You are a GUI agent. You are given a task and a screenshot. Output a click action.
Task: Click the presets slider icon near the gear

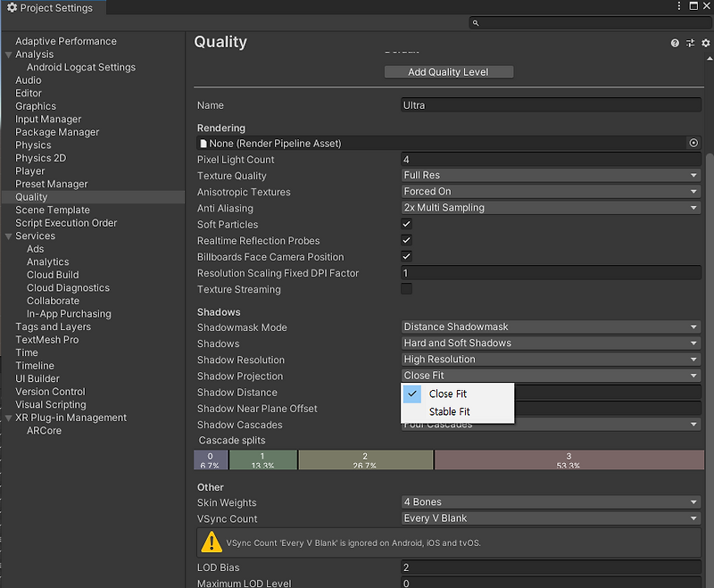(690, 42)
